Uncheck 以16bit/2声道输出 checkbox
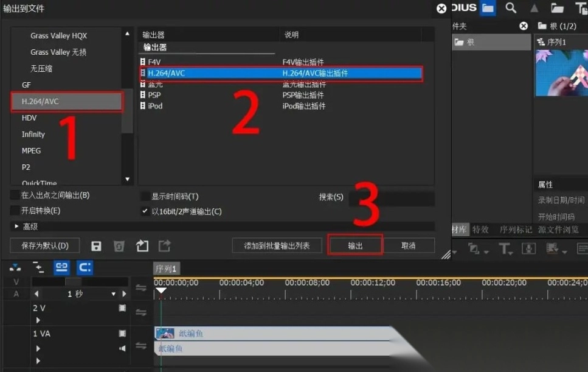This screenshot has height=372, width=588. 145,211
